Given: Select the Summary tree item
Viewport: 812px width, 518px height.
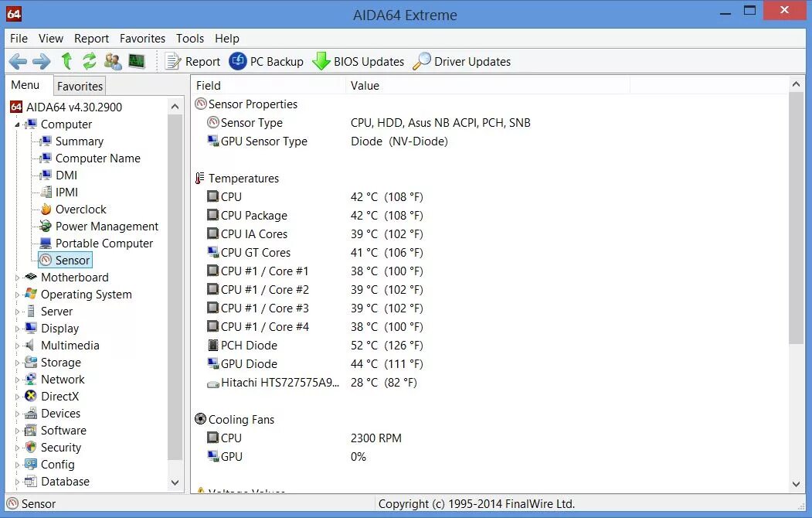Looking at the screenshot, I should pos(80,141).
